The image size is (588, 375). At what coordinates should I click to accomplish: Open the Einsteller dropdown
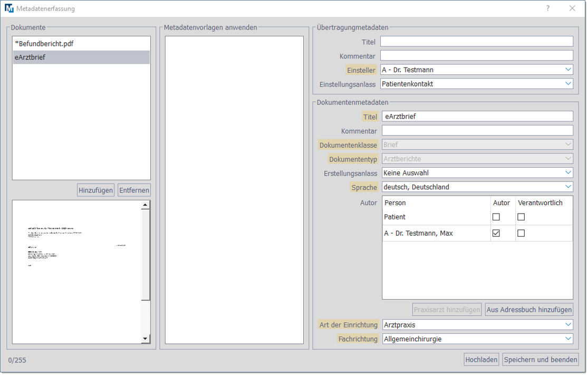pos(476,70)
